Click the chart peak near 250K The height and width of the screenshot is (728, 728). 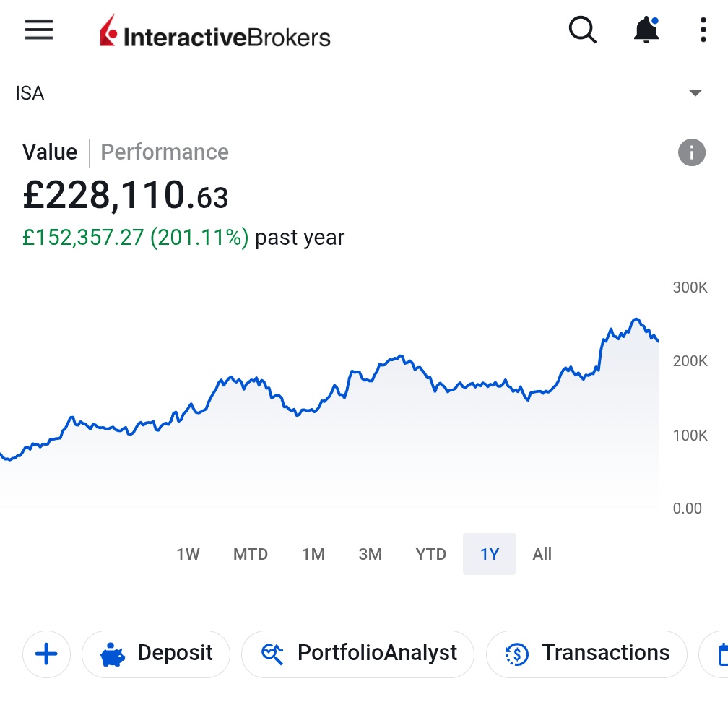636,319
